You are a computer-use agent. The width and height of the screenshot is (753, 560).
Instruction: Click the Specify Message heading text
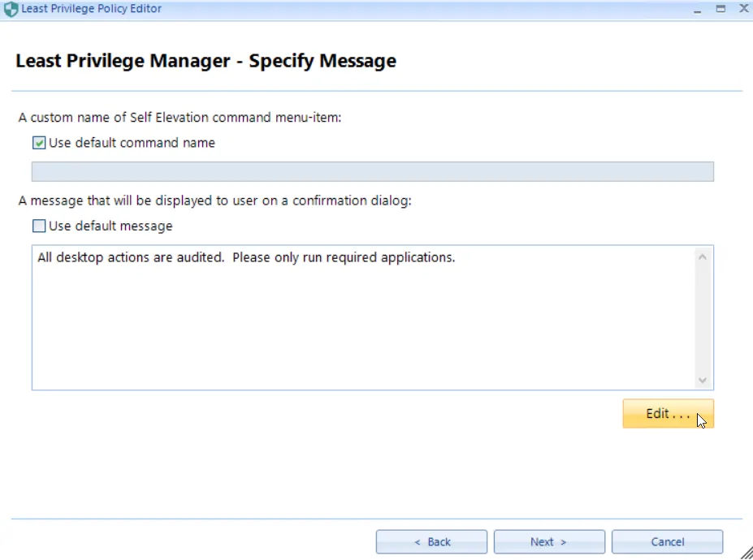[206, 60]
